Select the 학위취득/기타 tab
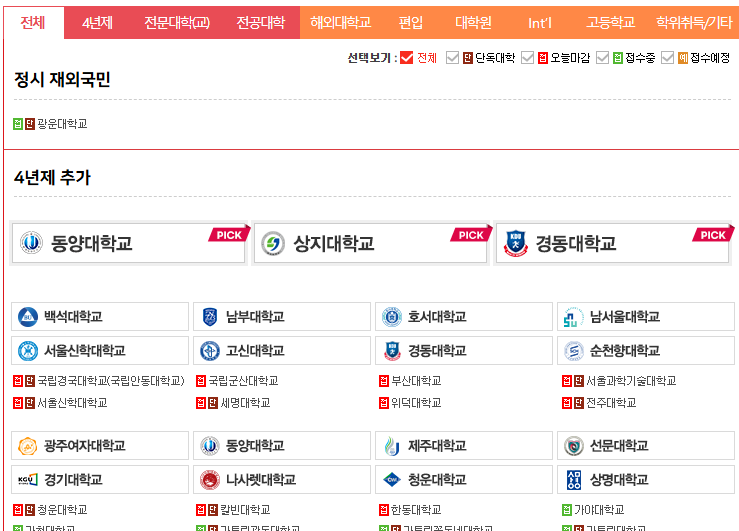The width and height of the screenshot is (739, 531). coord(694,23)
